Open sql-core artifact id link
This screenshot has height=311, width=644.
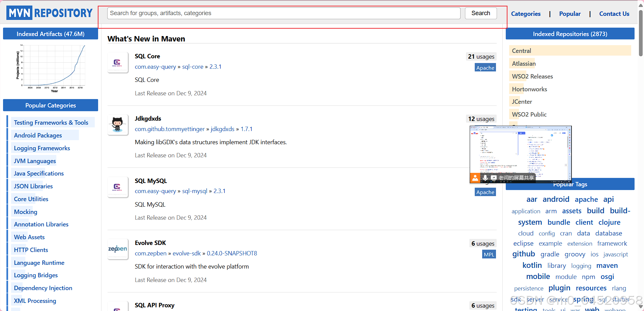[x=193, y=67]
